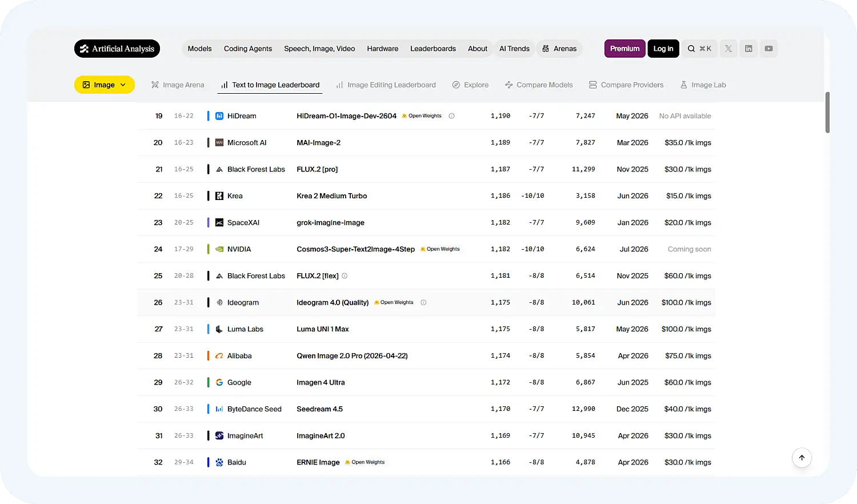Click the Log in button

click(x=663, y=49)
